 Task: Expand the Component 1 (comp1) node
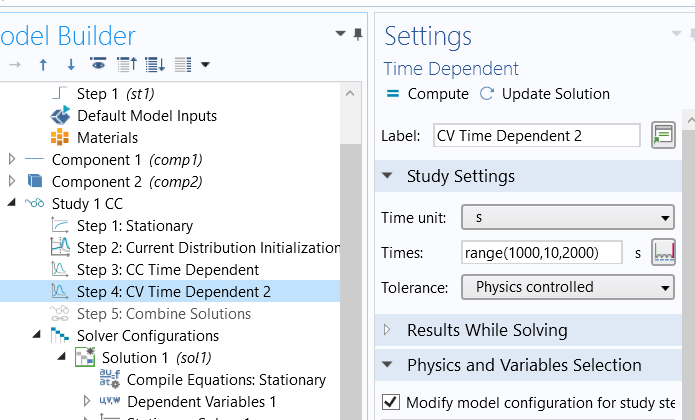pyautogui.click(x=12, y=159)
